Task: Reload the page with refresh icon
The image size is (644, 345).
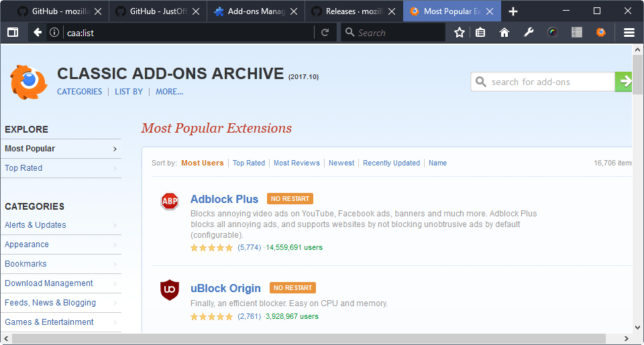Action: [x=325, y=32]
